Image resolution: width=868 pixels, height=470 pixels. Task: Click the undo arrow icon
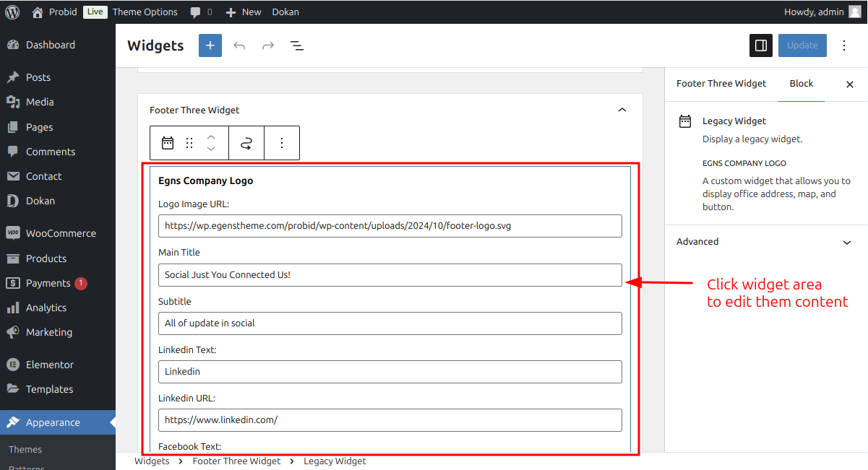pyautogui.click(x=239, y=45)
